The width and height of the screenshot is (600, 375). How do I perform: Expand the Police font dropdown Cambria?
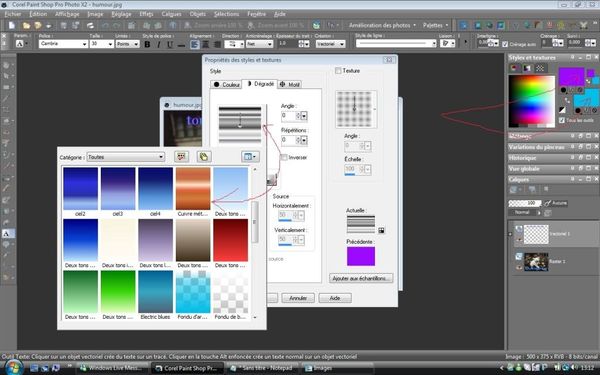[63, 44]
